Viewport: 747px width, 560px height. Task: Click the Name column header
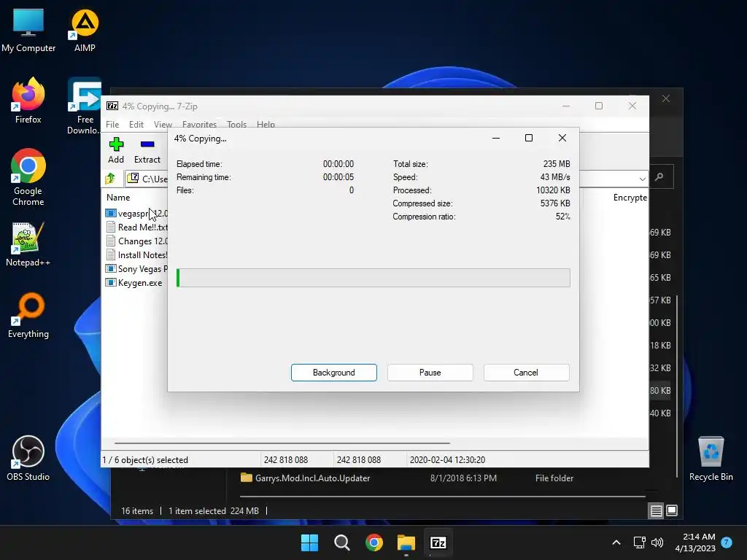pos(118,197)
